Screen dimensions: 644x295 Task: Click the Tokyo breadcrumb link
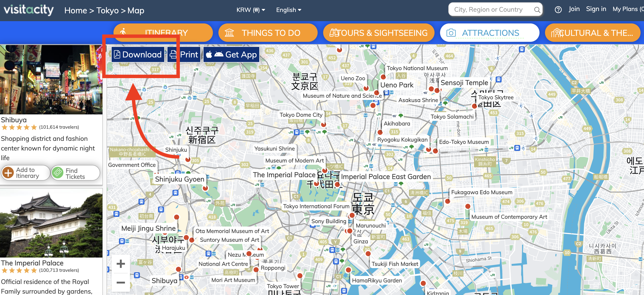pyautogui.click(x=107, y=11)
